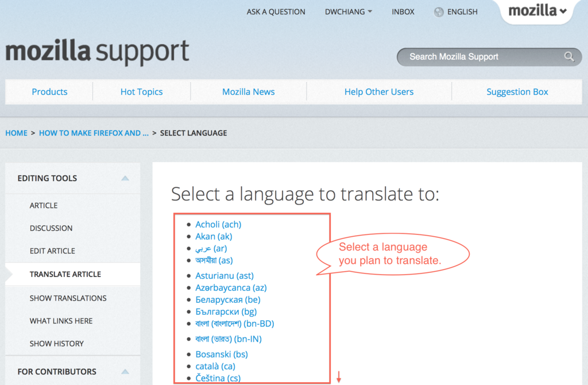The width and height of the screenshot is (588, 385).
Task: Click the Ask a Question link
Action: 276,11
